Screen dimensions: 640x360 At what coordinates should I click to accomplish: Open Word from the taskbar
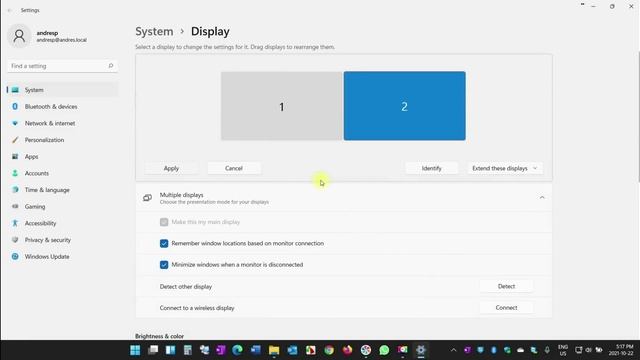coord(256,350)
